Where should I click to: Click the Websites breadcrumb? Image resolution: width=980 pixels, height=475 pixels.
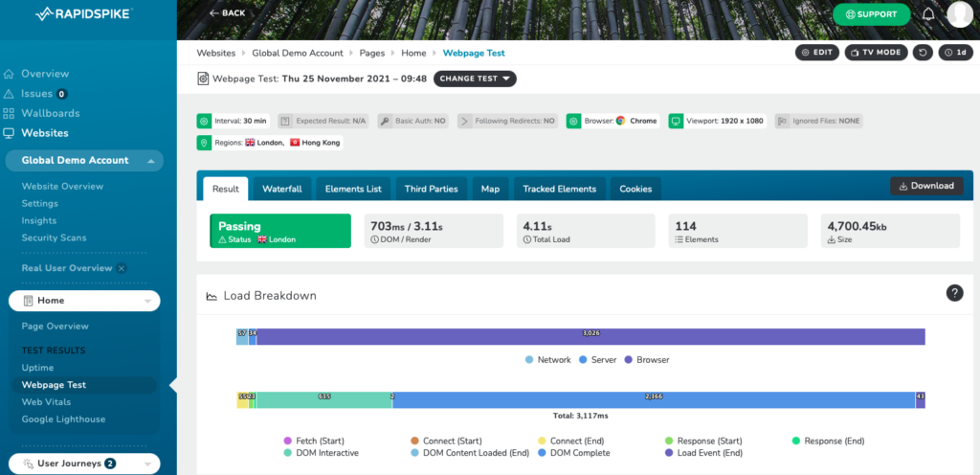tap(216, 53)
